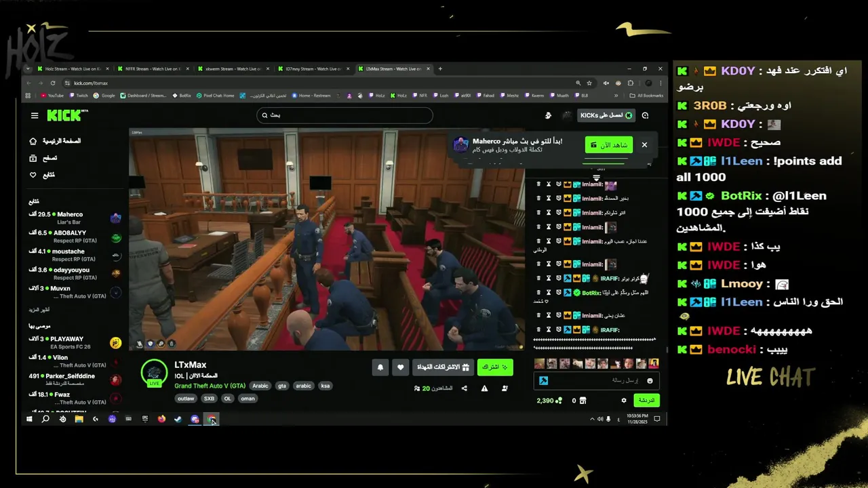The height and width of the screenshot is (488, 868).
Task: Click the 2,390 channel points counter
Action: (x=549, y=401)
